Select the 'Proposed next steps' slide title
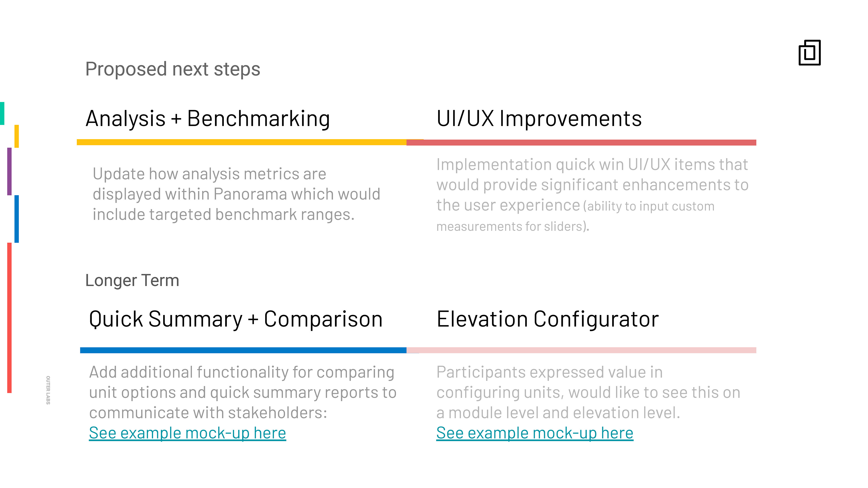The height and width of the screenshot is (488, 868). (172, 69)
